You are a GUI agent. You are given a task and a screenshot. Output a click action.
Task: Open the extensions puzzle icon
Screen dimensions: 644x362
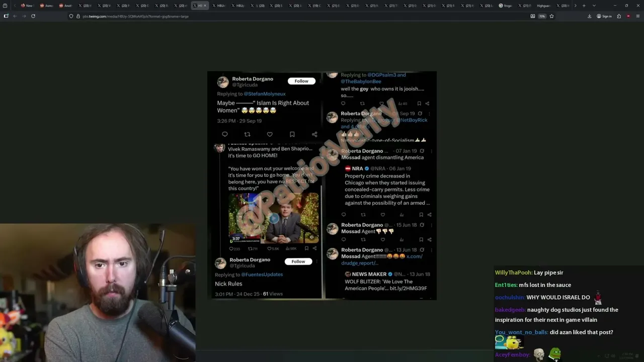click(619, 16)
